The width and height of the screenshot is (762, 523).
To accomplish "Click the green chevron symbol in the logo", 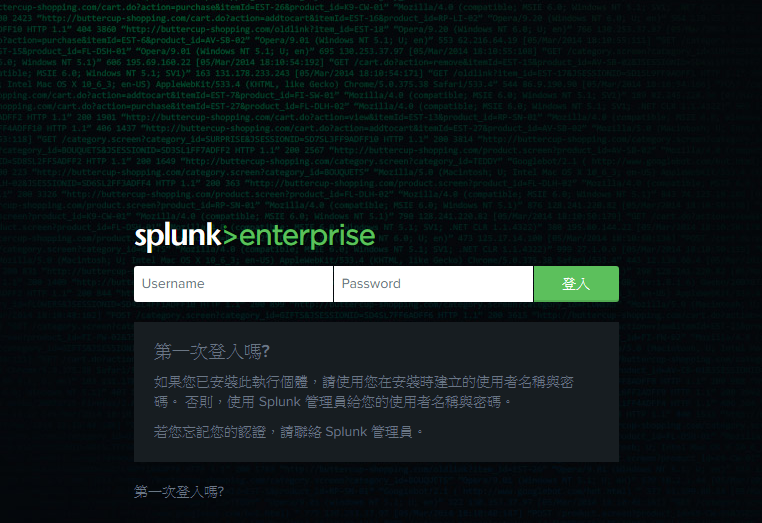I will pos(230,236).
